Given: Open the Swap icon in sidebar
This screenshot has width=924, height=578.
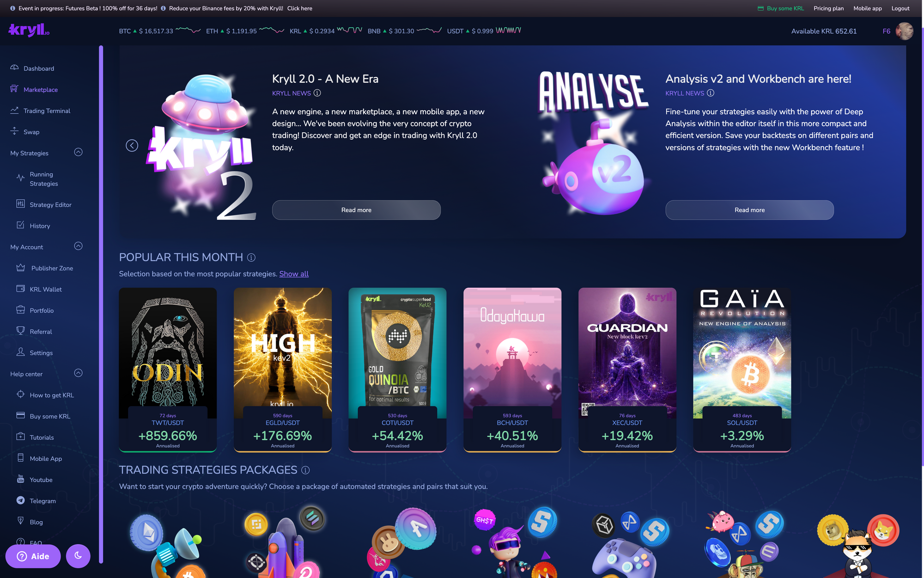Looking at the screenshot, I should coord(14,131).
